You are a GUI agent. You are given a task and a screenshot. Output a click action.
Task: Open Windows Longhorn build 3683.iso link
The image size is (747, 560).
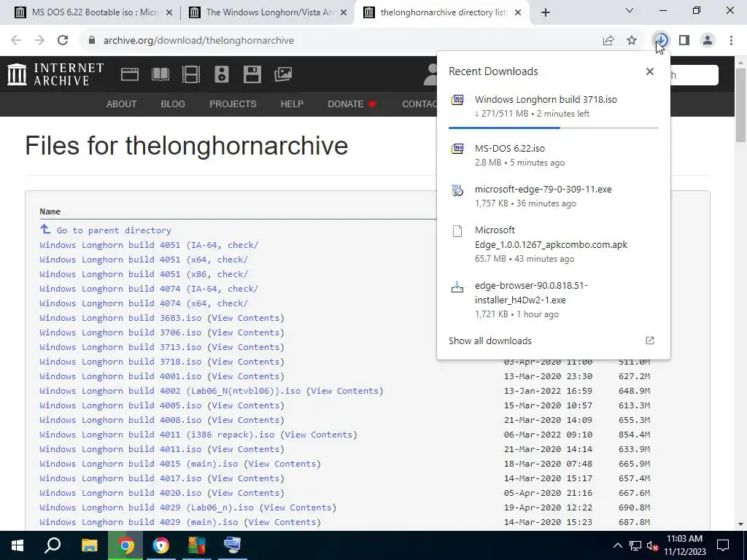point(120,318)
